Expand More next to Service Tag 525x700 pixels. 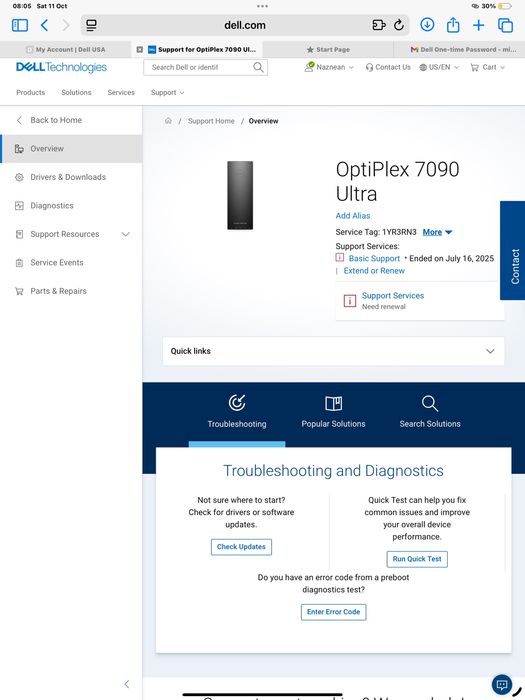pos(437,232)
